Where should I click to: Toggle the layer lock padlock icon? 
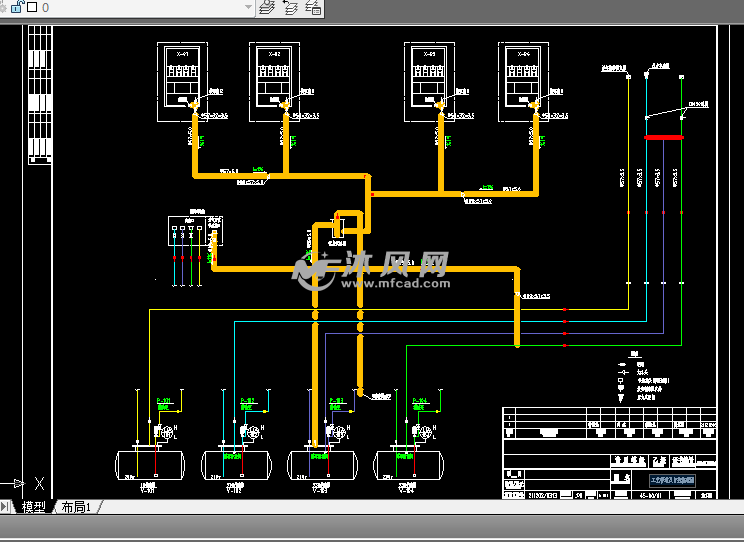pos(16,7)
